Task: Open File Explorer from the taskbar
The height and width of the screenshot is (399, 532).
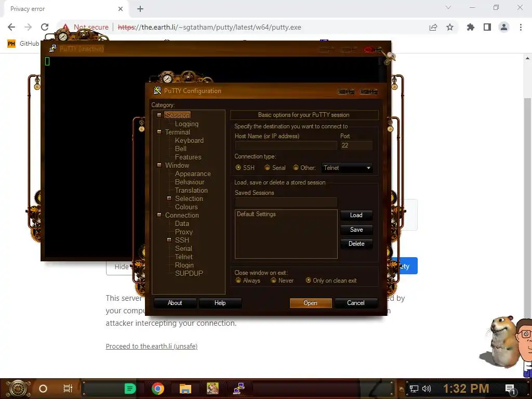Action: coord(185,389)
